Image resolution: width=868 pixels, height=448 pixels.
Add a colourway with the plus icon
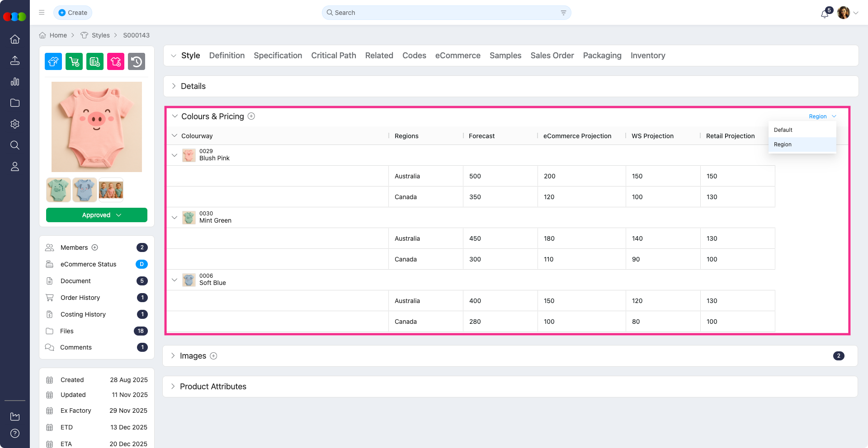pyautogui.click(x=251, y=116)
